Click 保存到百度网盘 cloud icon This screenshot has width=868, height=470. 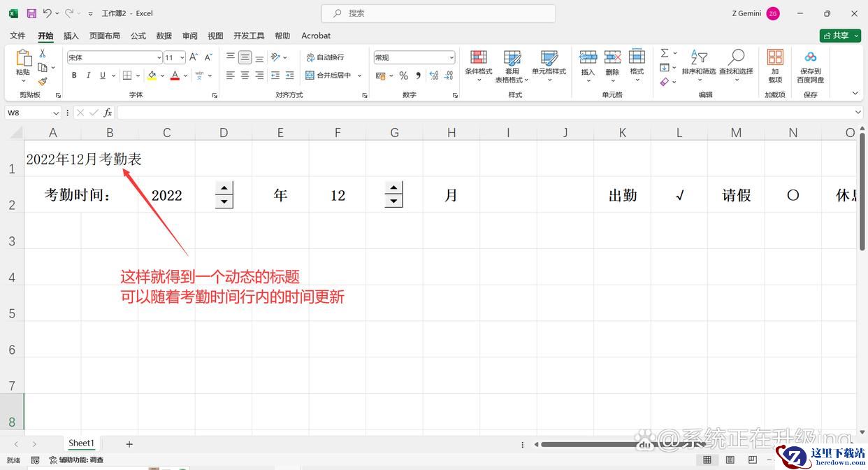(810, 59)
